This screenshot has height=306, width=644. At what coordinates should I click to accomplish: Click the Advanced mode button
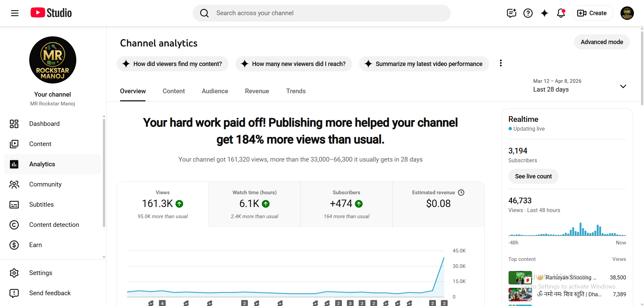click(x=601, y=42)
